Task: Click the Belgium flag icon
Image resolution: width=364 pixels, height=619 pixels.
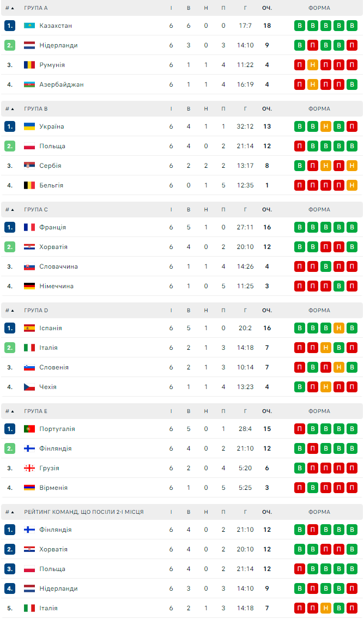Action: click(29, 185)
